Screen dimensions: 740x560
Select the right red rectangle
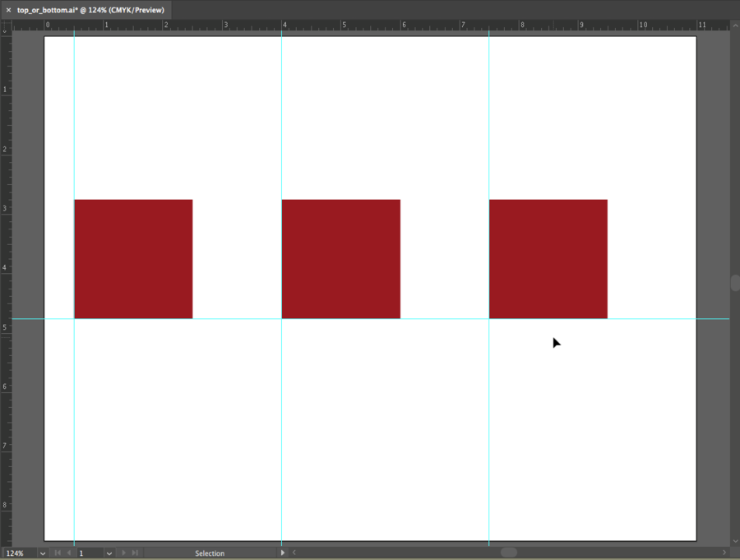click(x=548, y=259)
